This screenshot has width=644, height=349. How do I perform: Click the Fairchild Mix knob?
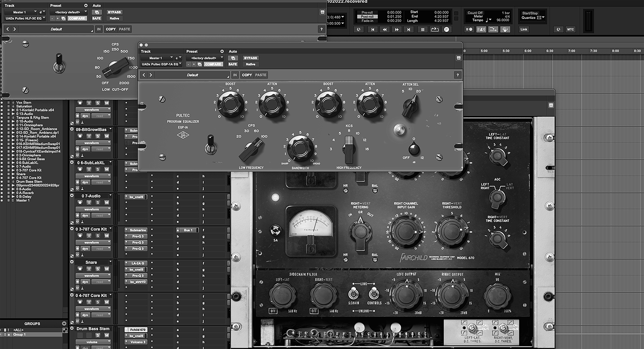pyautogui.click(x=498, y=297)
